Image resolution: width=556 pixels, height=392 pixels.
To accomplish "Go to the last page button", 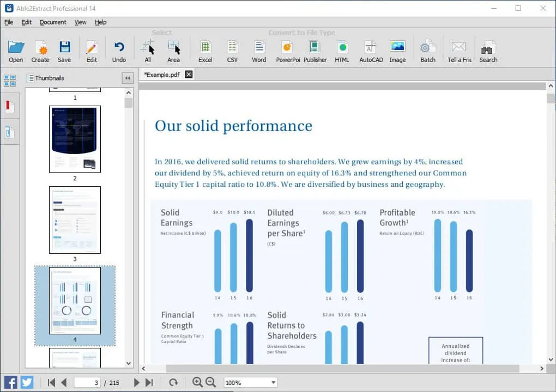I will [x=149, y=382].
